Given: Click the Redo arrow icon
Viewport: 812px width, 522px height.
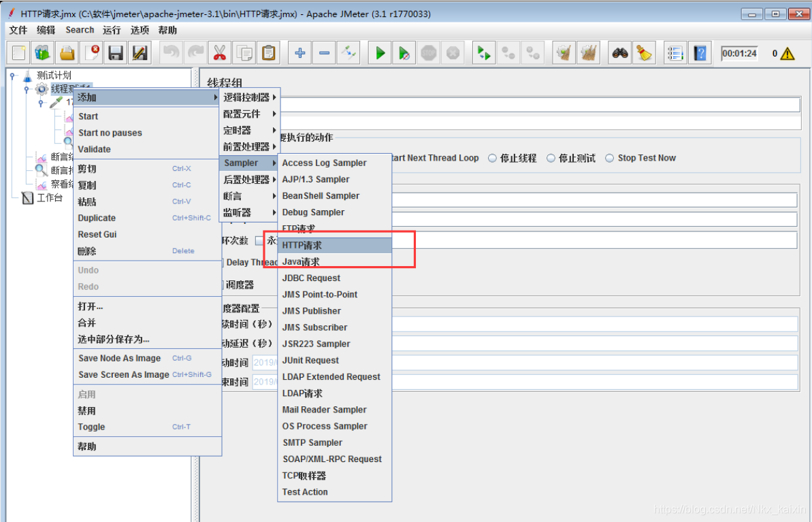Looking at the screenshot, I should click(x=195, y=53).
